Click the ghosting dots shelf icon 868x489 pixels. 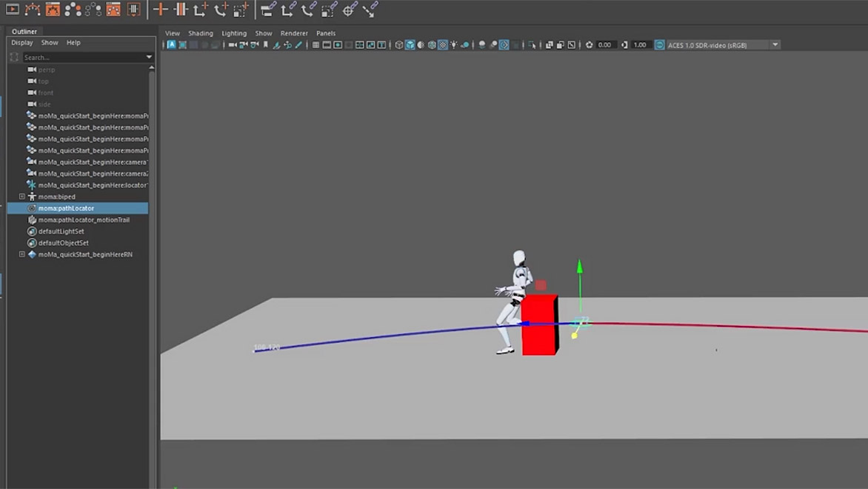(73, 9)
